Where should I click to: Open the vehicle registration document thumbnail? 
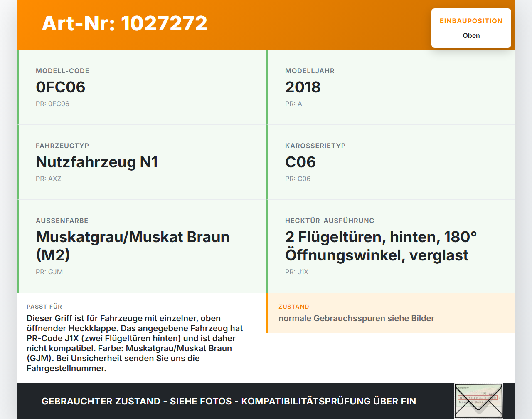click(478, 401)
